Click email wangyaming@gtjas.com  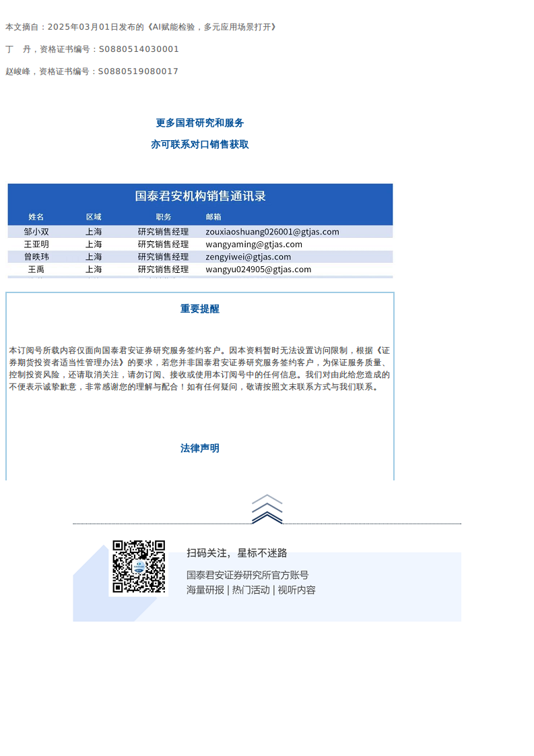click(254, 245)
